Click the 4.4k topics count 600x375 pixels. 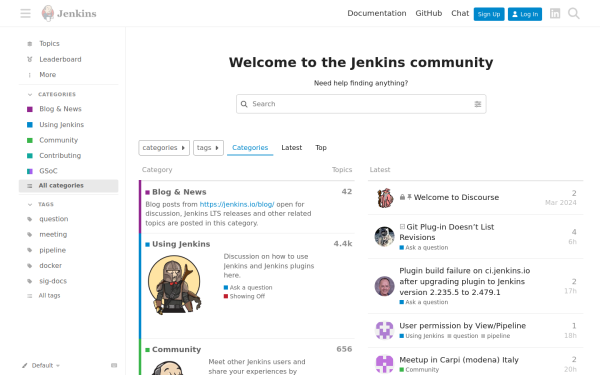click(343, 244)
